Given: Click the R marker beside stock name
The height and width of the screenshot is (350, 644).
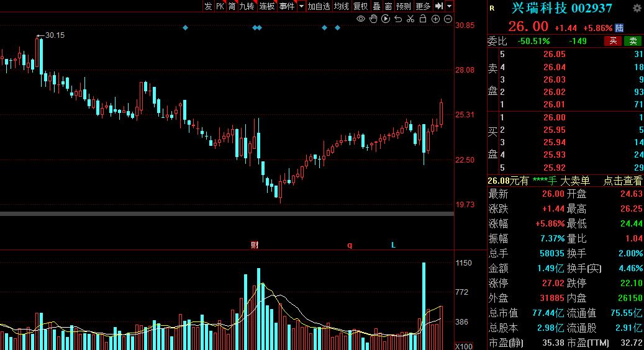Looking at the screenshot, I should click(x=492, y=8).
